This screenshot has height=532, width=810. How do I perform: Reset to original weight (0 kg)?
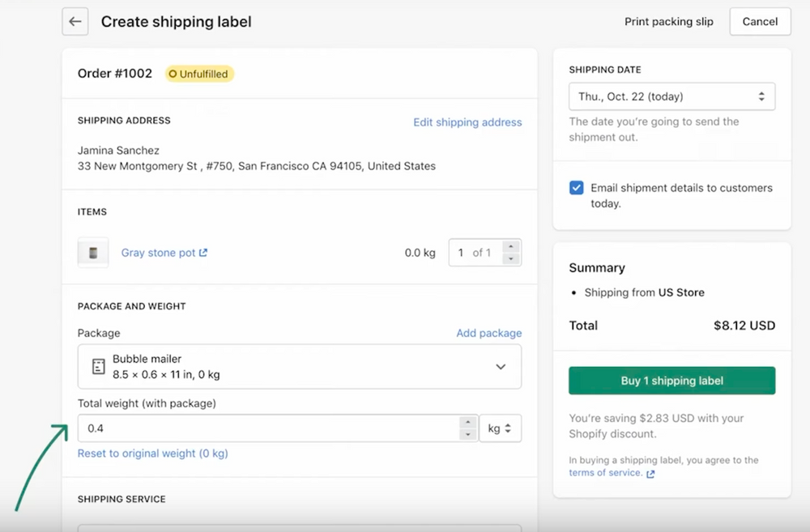pyautogui.click(x=152, y=453)
